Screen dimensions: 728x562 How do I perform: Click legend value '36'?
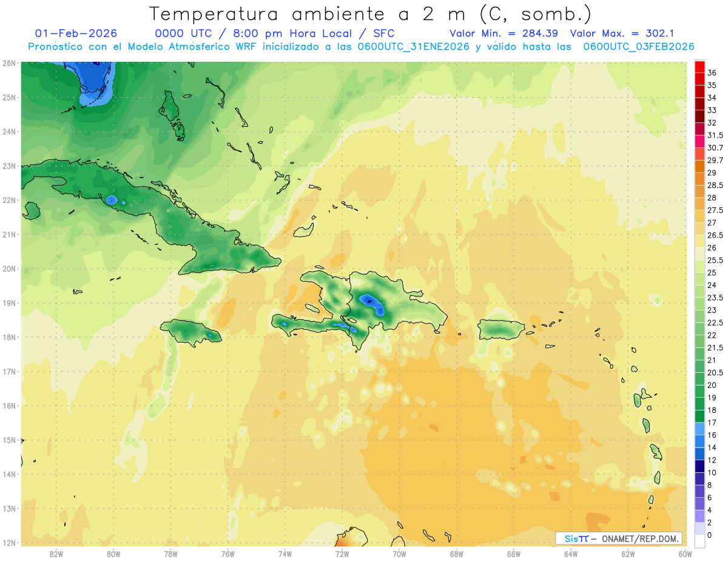pyautogui.click(x=712, y=73)
